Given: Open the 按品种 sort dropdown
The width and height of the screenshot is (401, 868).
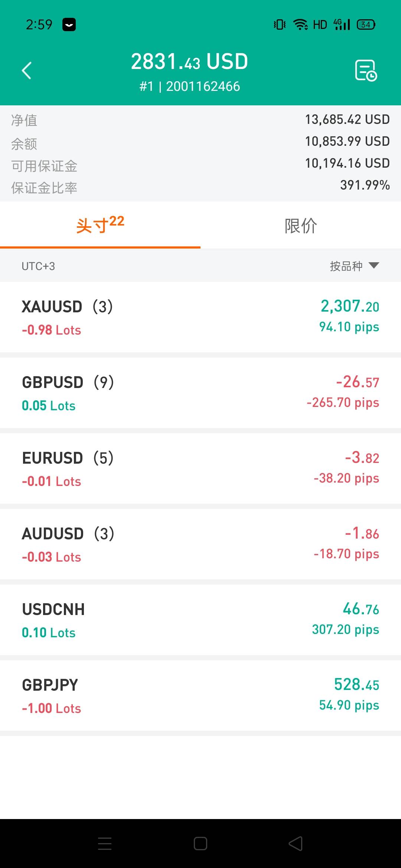Looking at the screenshot, I should [354, 266].
